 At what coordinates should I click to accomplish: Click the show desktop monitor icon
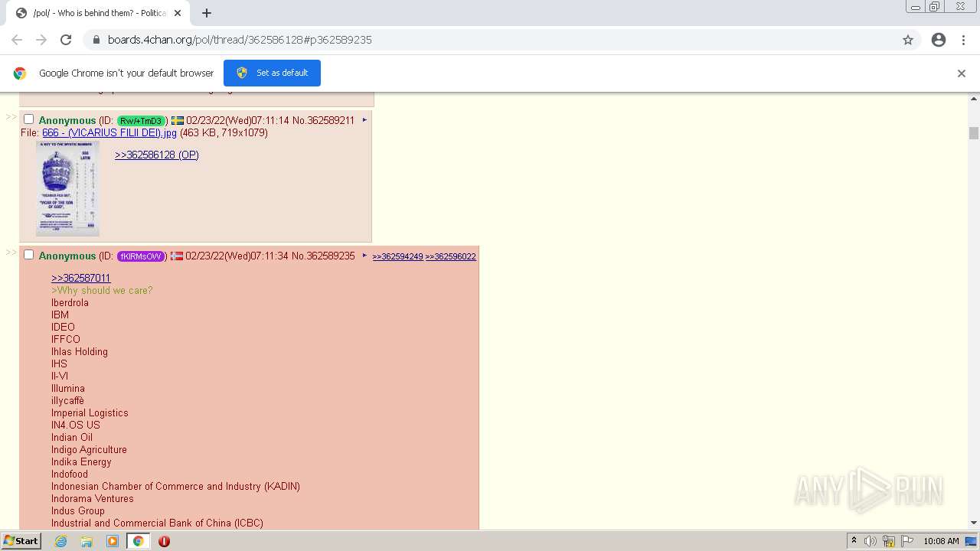pos(972,541)
